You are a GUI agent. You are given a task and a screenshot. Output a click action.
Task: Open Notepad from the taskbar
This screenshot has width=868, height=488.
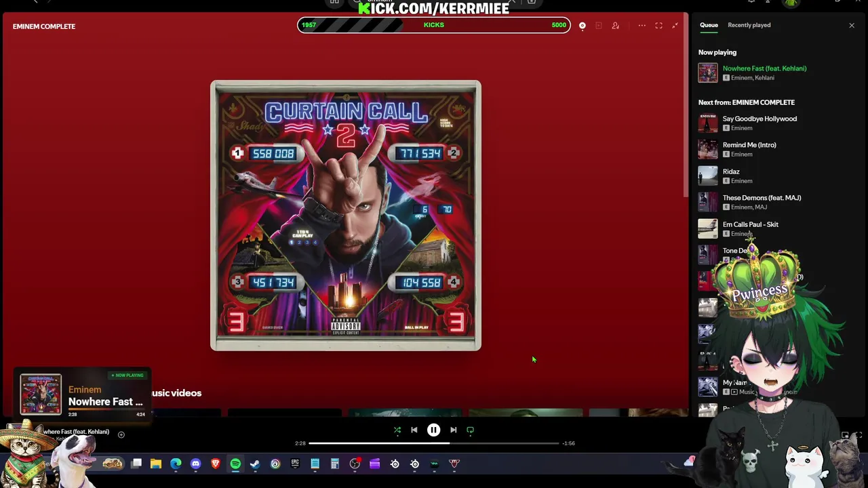315,464
